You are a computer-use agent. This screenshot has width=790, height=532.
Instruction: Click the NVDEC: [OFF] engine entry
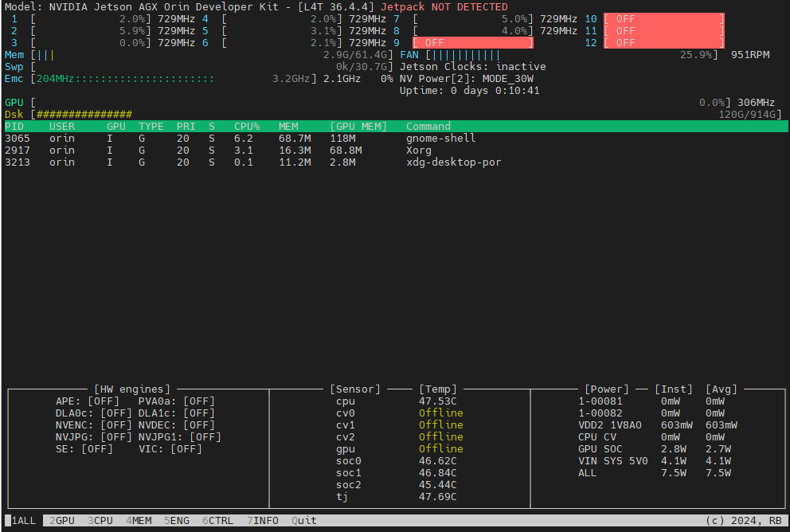[176, 425]
